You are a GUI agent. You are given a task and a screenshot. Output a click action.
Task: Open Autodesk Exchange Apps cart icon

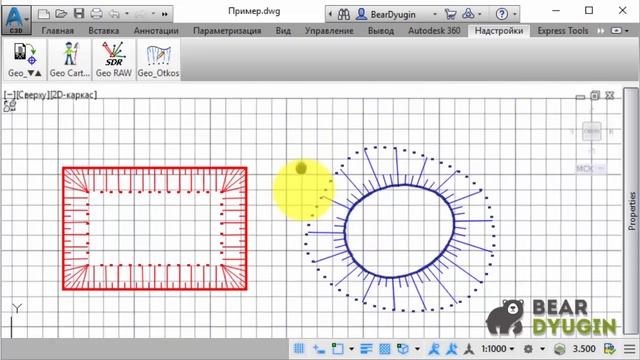tap(451, 14)
